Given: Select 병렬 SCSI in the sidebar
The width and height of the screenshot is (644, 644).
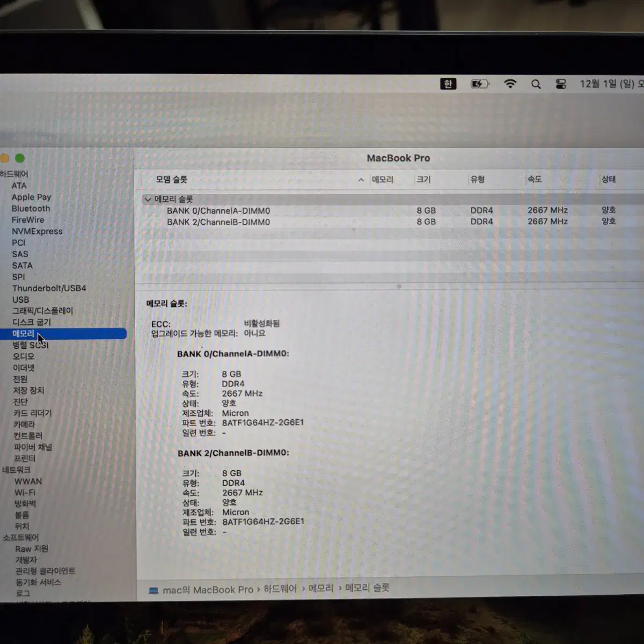Looking at the screenshot, I should (31, 345).
